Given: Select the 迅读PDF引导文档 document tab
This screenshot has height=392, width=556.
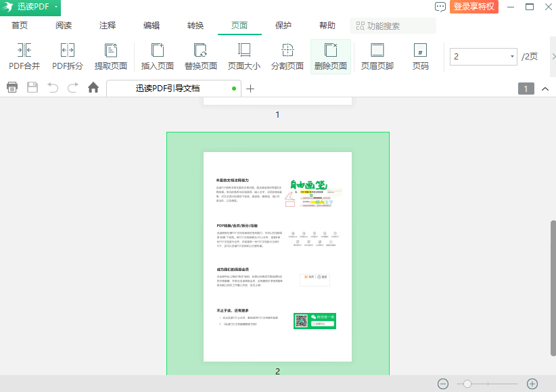Looking at the screenshot, I should coord(174,89).
